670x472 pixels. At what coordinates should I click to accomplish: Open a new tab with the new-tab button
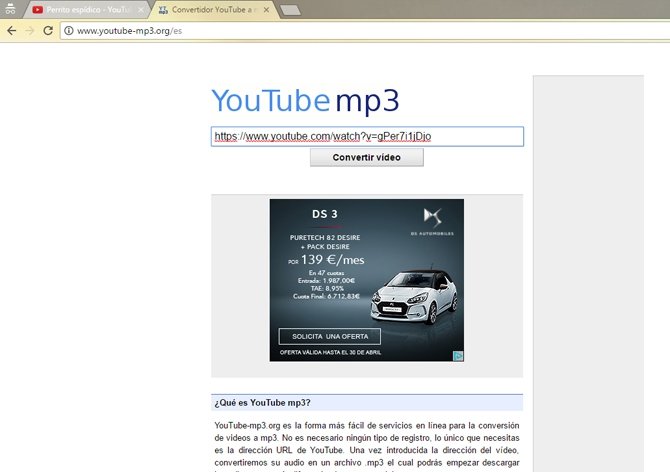pyautogui.click(x=291, y=10)
